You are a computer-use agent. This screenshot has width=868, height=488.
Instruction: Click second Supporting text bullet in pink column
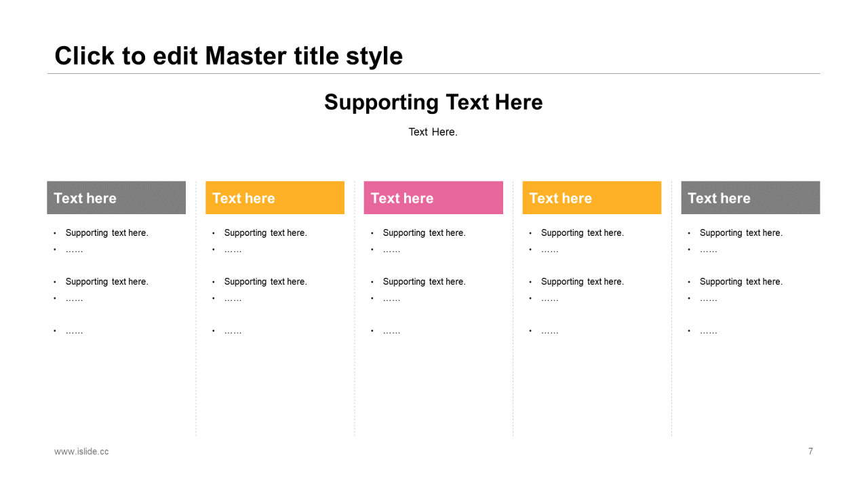pos(424,281)
